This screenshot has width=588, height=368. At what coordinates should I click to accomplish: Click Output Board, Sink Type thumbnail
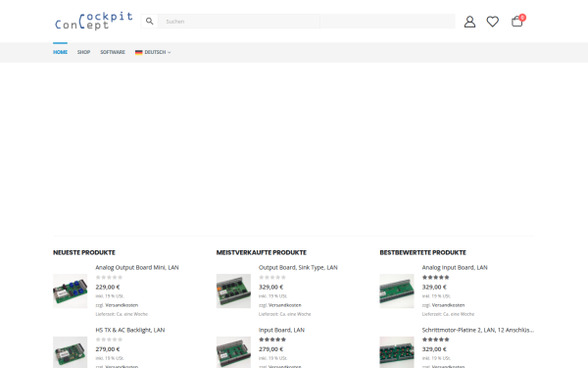[x=233, y=291]
